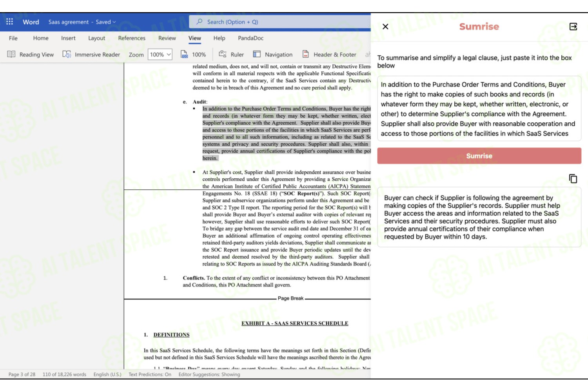Open the Word app launcher grid
The height and width of the screenshot is (392, 588).
[9, 22]
